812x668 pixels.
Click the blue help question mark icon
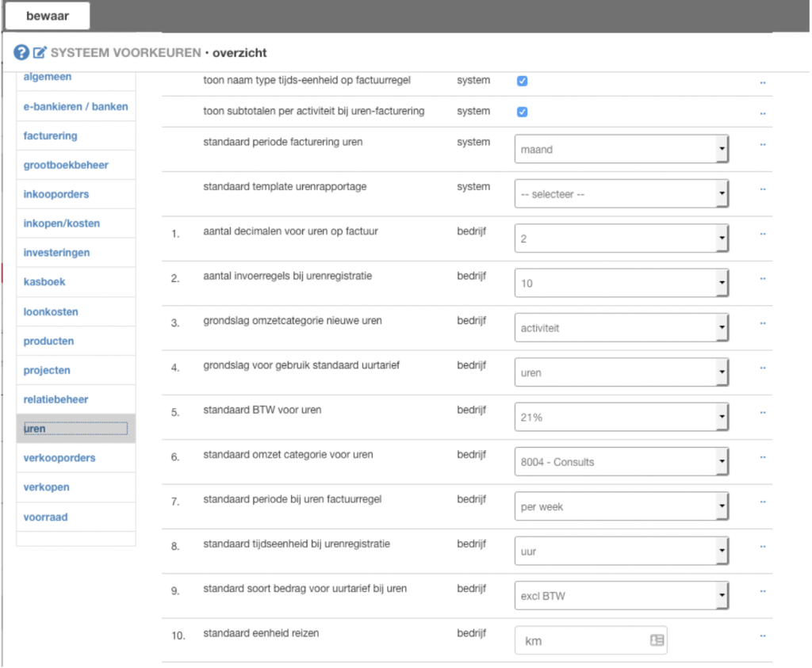(21, 53)
